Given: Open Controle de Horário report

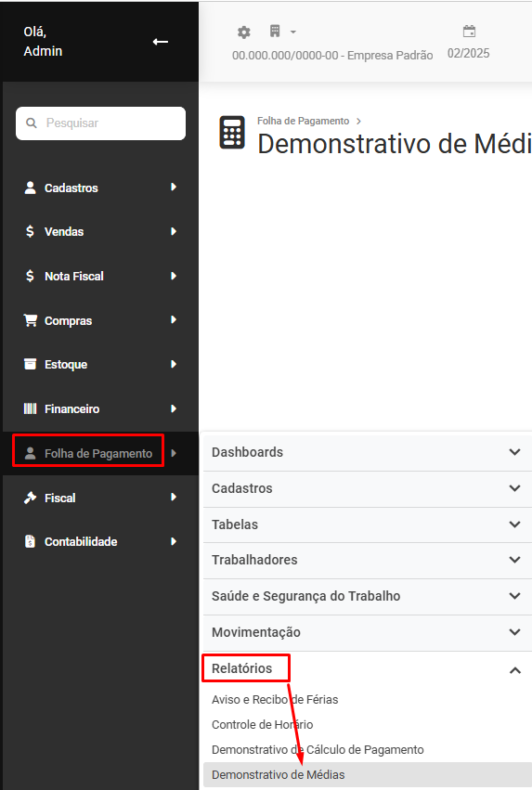Looking at the screenshot, I should (262, 724).
